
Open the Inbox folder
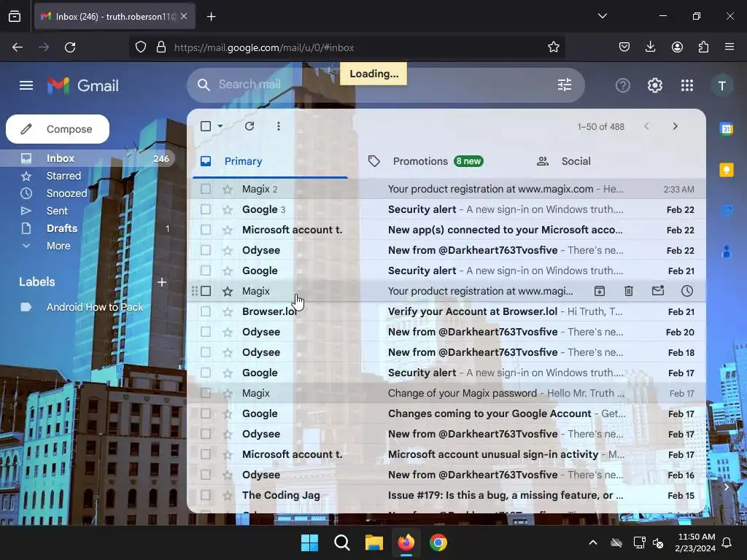[x=88, y=158]
